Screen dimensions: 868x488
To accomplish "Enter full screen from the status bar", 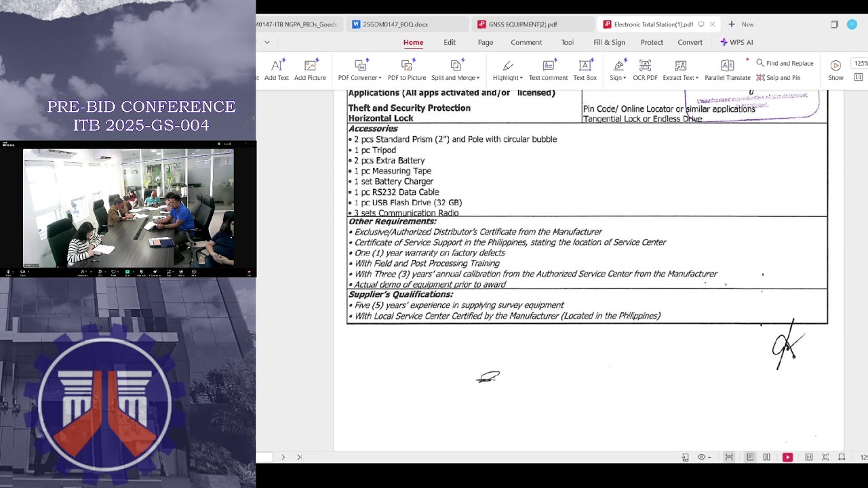I will tap(825, 457).
